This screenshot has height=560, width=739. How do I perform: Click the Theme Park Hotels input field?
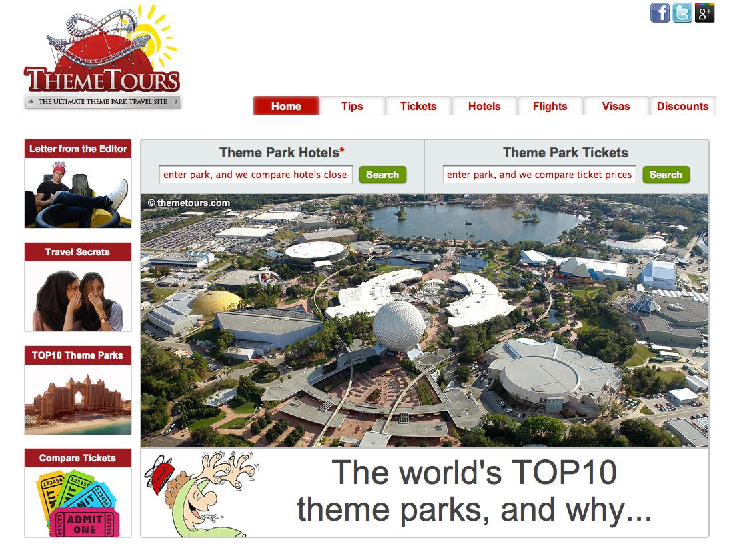(256, 175)
